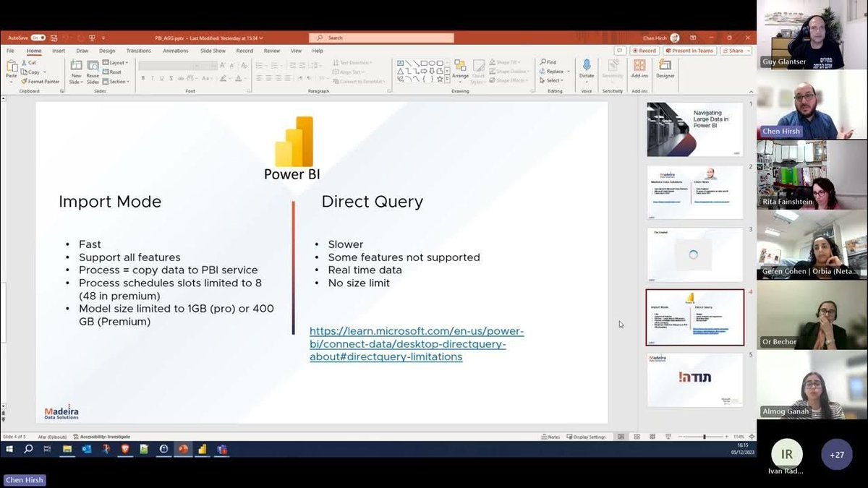This screenshot has height=488, width=868.
Task: Switch to the Help tab
Action: tap(318, 51)
